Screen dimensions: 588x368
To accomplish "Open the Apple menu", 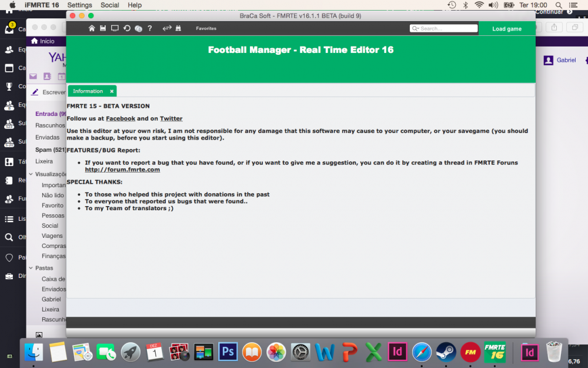I will coord(12,5).
